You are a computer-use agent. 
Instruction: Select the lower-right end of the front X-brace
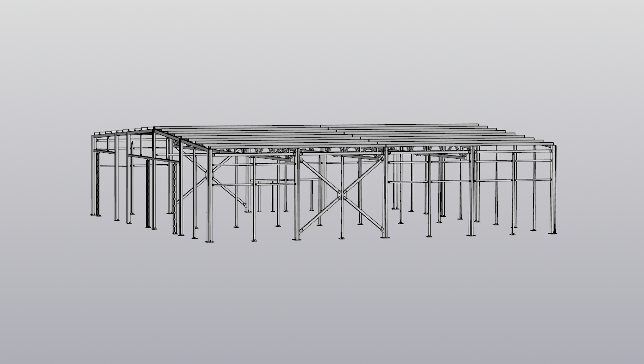coord(381,229)
